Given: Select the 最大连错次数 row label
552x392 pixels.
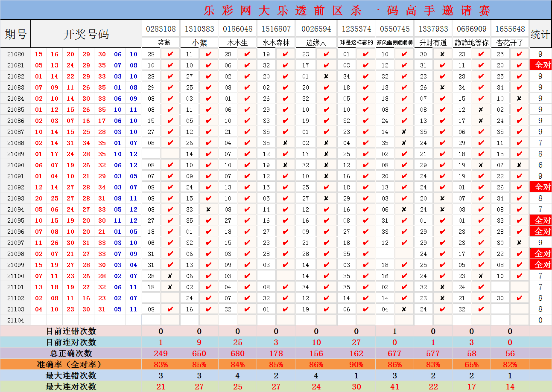Looking at the screenshot, I should (x=71, y=375).
